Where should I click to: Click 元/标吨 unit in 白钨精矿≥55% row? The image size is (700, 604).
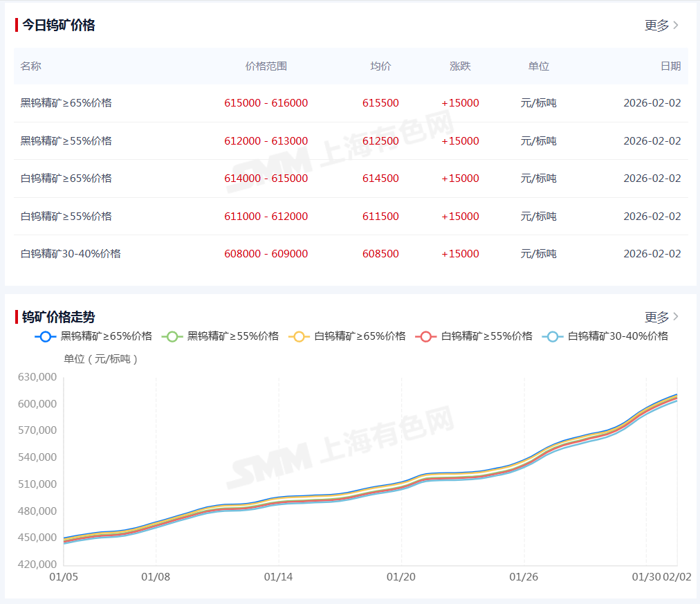[538, 217]
